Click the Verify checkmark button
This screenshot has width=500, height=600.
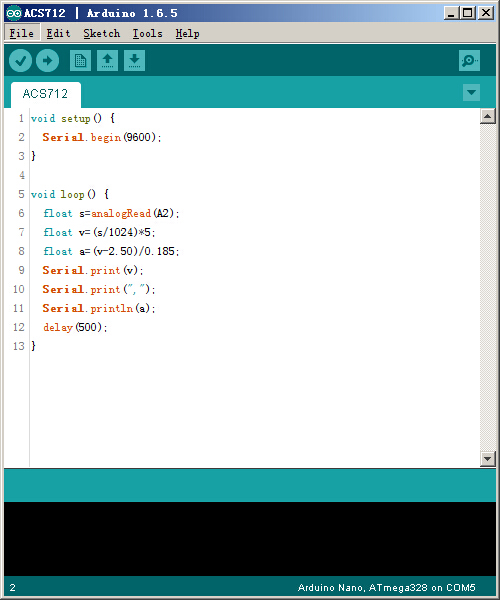pos(20,60)
